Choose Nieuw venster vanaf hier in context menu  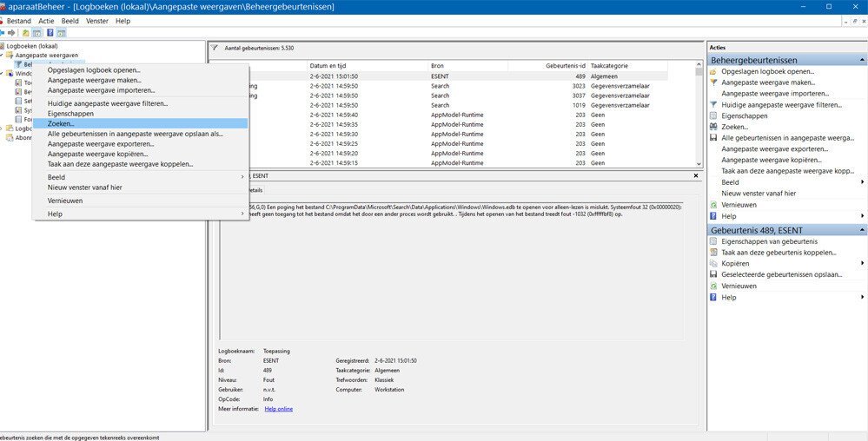141,188
